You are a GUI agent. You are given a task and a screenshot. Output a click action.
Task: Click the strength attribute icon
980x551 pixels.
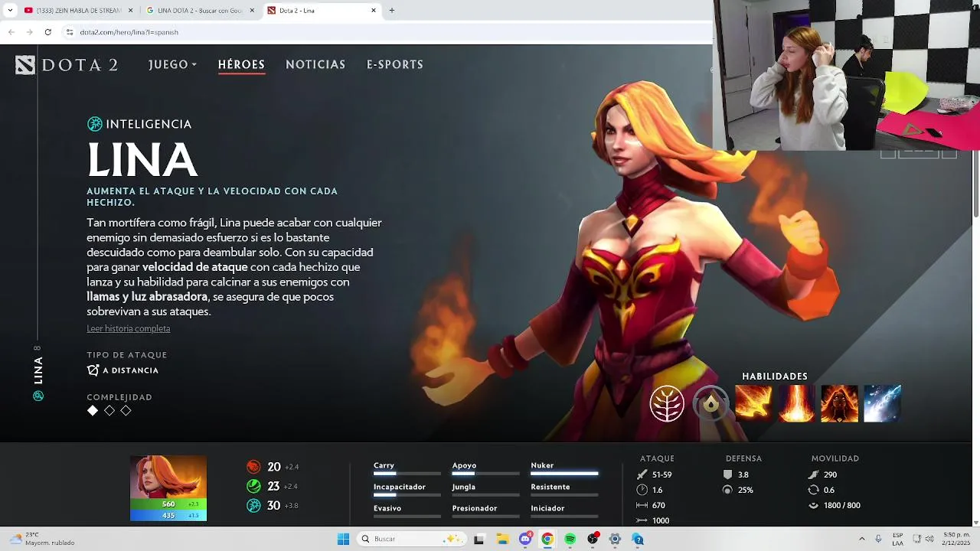(x=253, y=467)
